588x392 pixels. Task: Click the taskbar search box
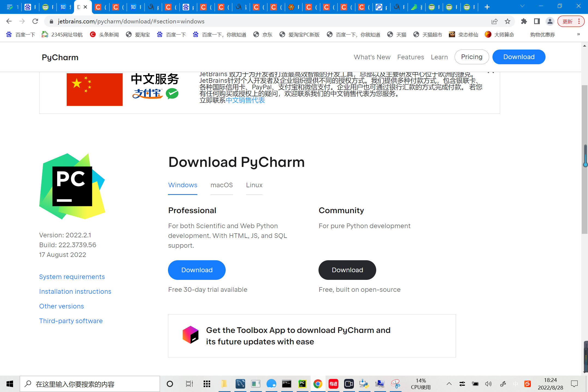[90, 384]
